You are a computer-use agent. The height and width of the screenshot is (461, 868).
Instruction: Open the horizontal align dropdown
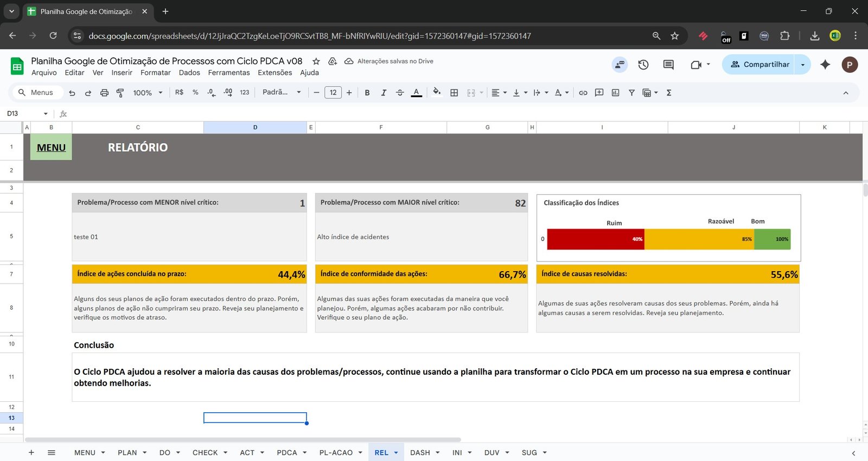coord(499,93)
